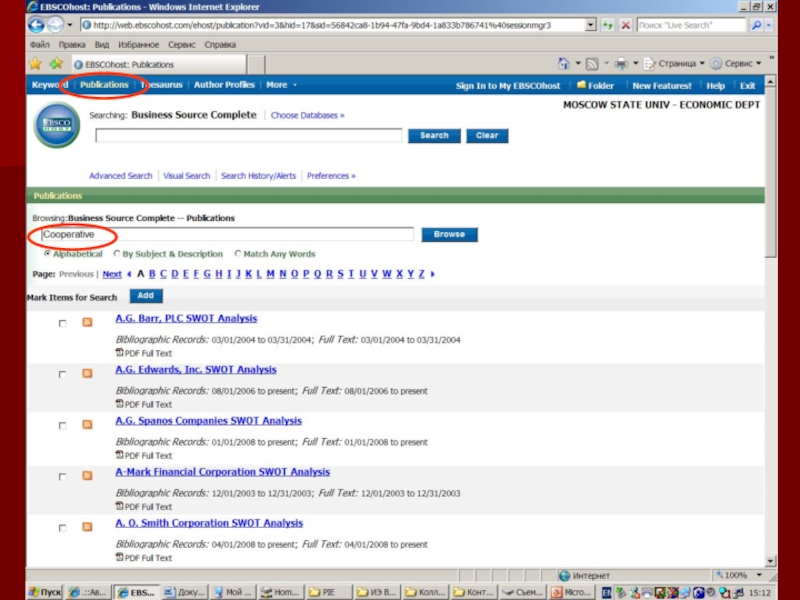Screen dimensions: 800x600
Task: Open the Вид menu
Action: [x=102, y=44]
